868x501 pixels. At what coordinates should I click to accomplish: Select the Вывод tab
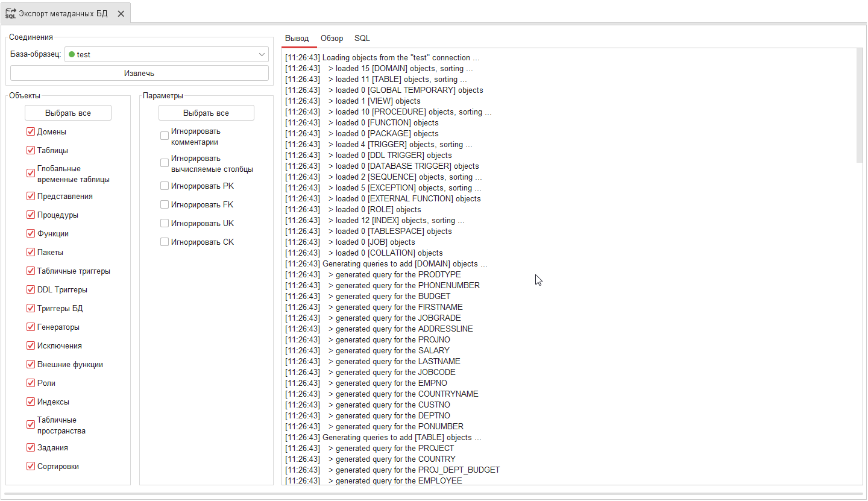298,38
